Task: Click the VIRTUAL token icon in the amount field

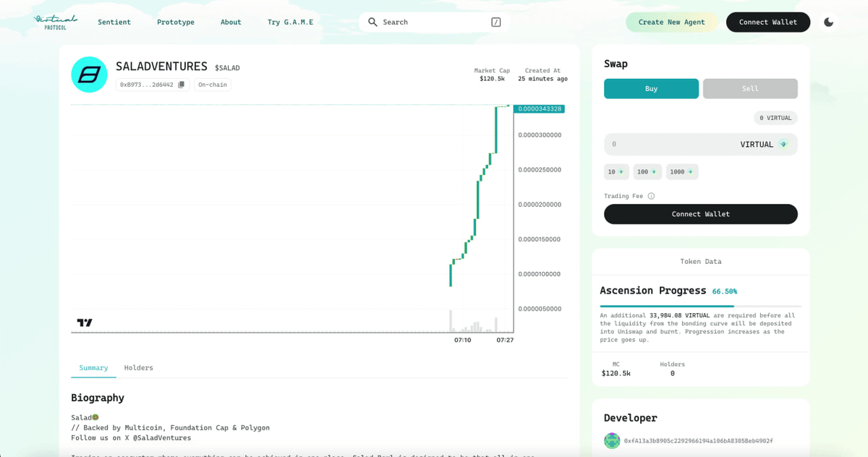Action: [783, 144]
